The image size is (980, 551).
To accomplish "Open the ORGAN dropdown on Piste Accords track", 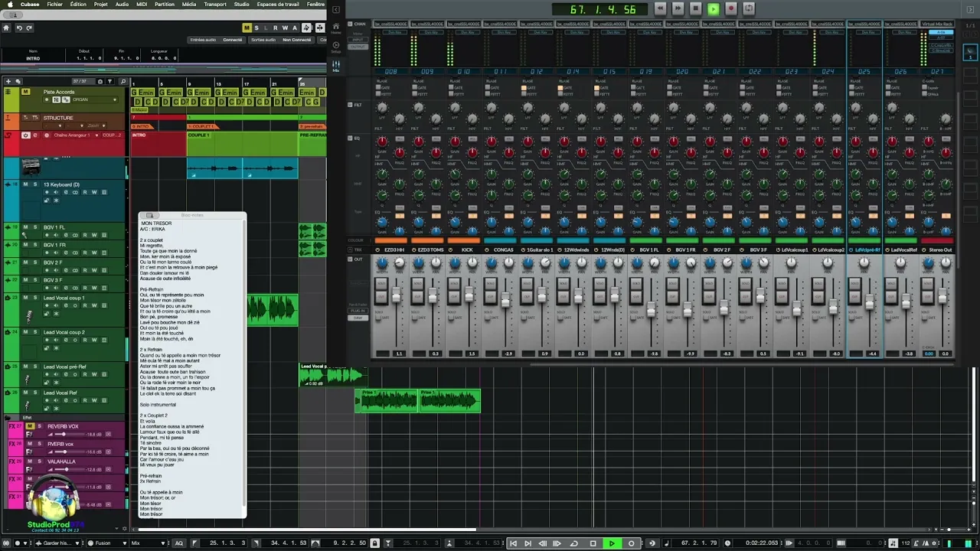I will click(94, 99).
